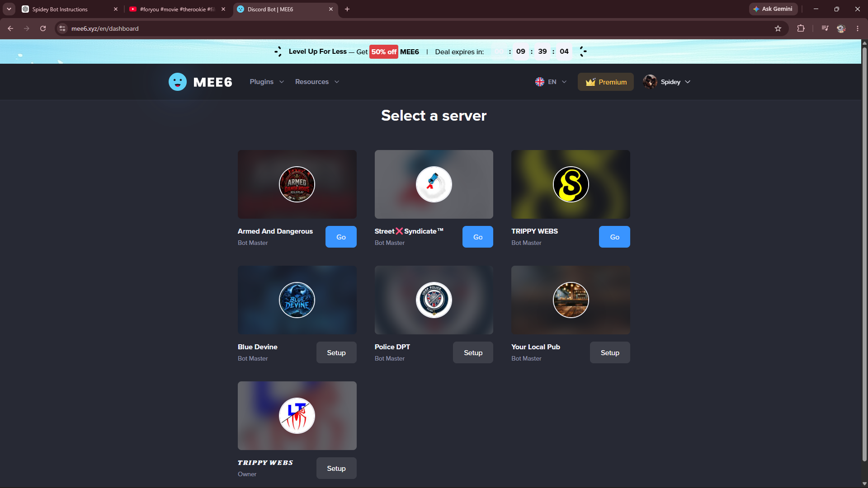868x488 pixels.
Task: Open a new browser tab
Action: (x=347, y=9)
